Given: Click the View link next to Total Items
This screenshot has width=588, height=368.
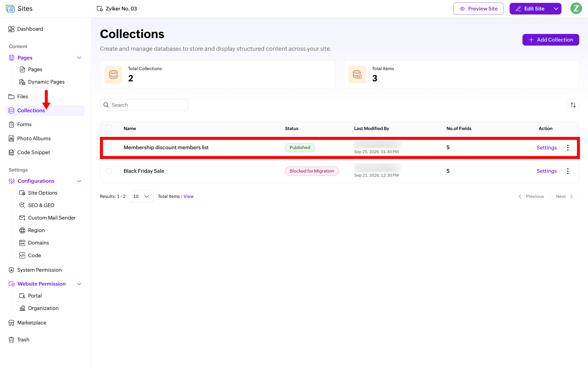Looking at the screenshot, I should tap(189, 196).
